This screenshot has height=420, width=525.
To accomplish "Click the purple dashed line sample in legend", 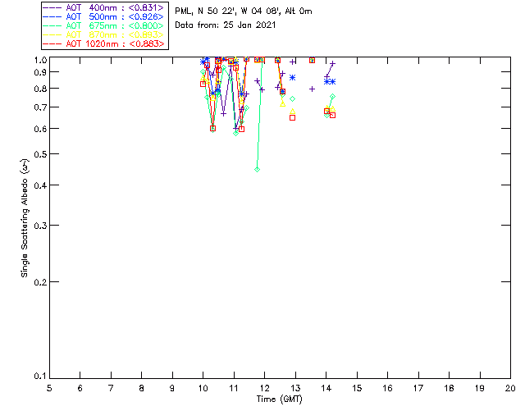I will coord(52,7).
